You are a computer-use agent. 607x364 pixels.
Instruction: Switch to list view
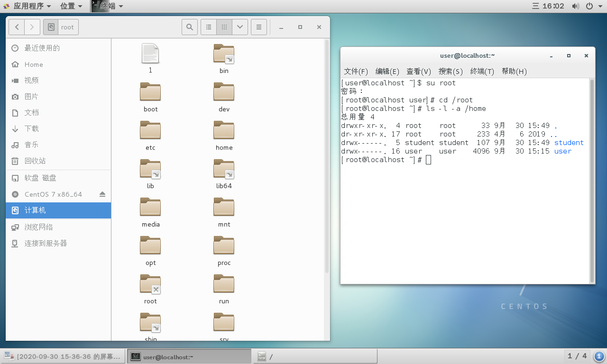pos(208,27)
